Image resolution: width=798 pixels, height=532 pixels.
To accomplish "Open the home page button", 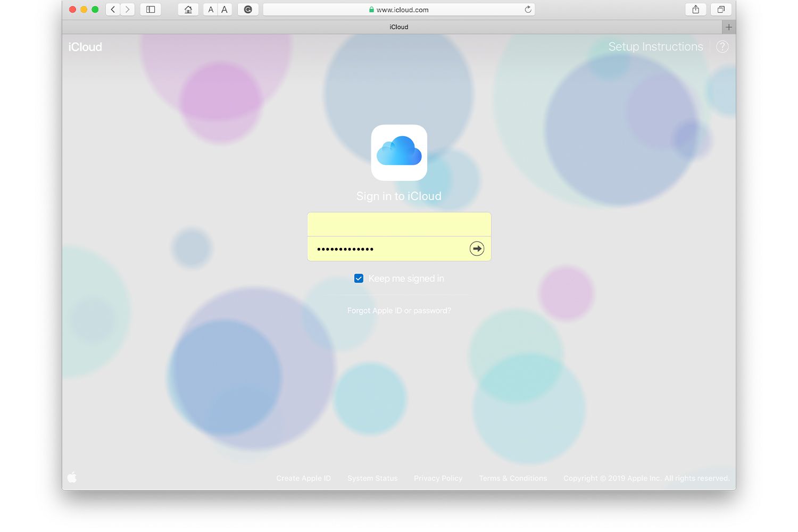I will (x=188, y=10).
